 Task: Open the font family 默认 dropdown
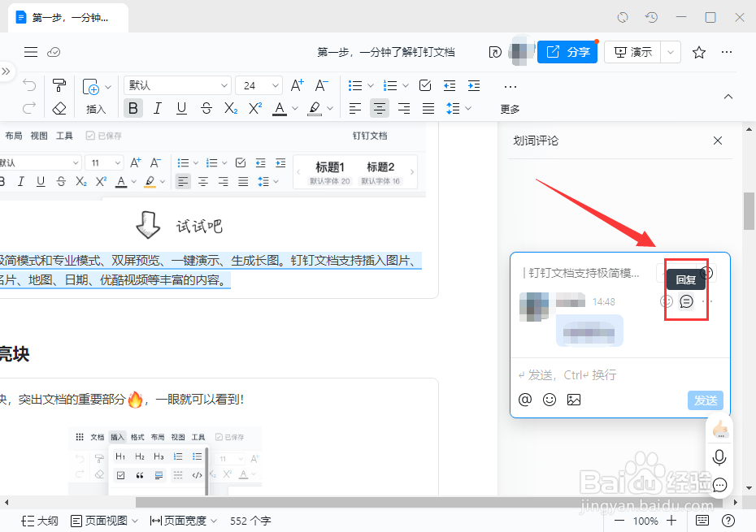point(177,85)
